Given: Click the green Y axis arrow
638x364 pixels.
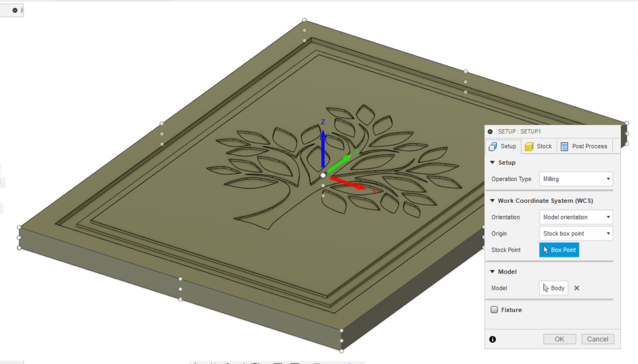Looking at the screenshot, I should point(340,162).
